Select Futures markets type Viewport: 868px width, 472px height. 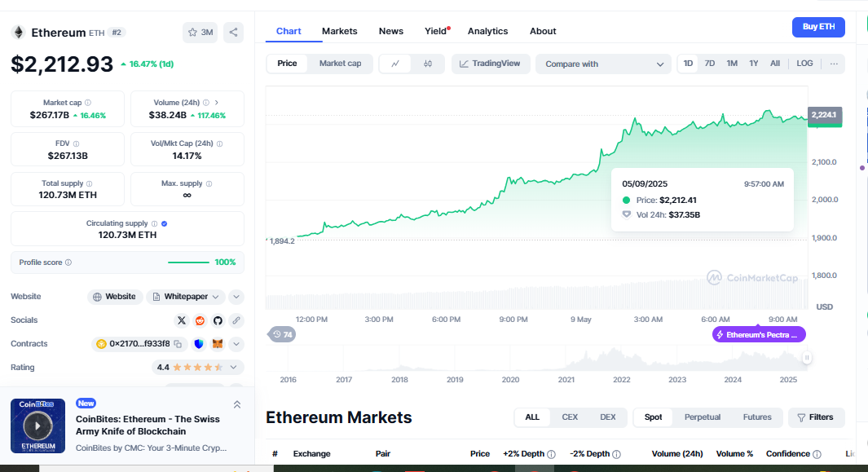tap(756, 417)
